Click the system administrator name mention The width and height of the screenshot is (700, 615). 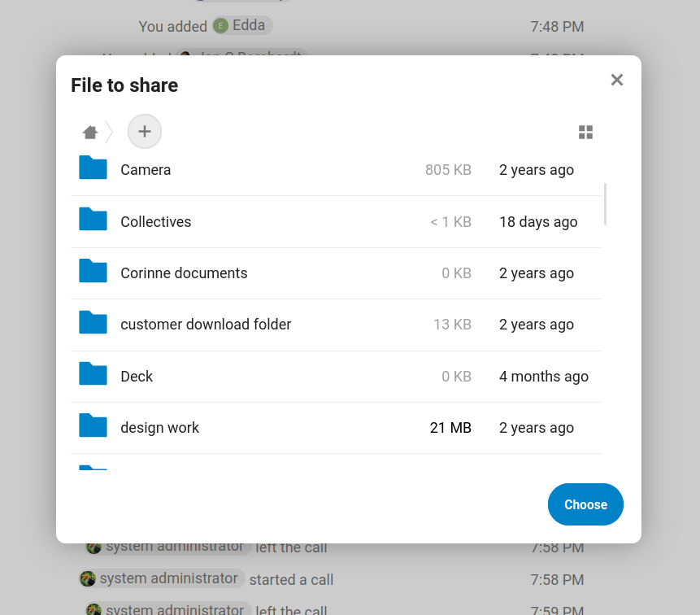(x=169, y=578)
